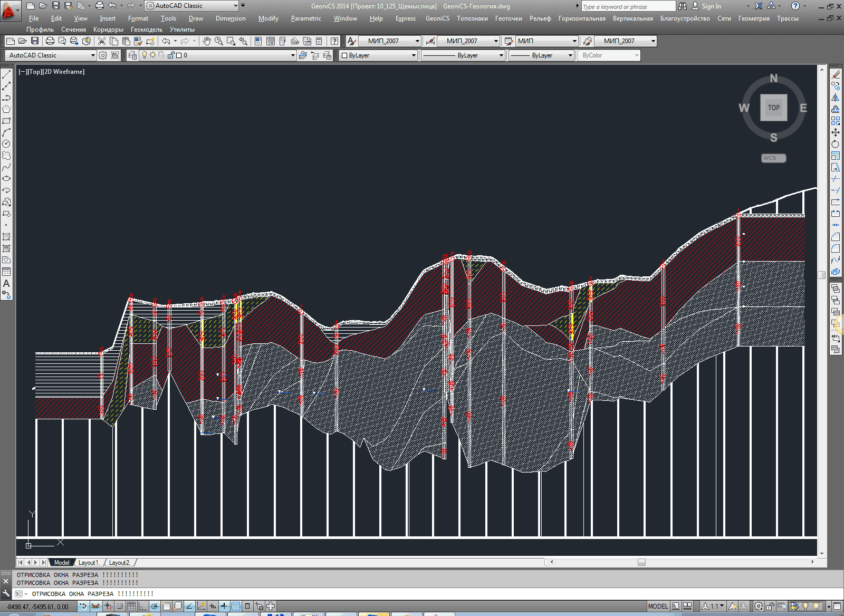
Task: Open the AutoCAD Classic workspace dropdown
Action: [x=52, y=55]
